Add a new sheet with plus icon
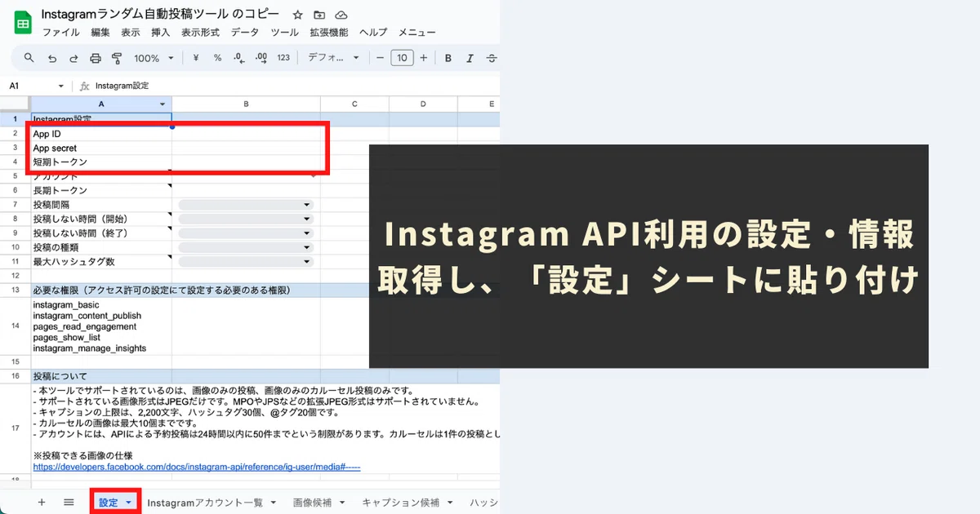980x514 pixels. click(42, 502)
